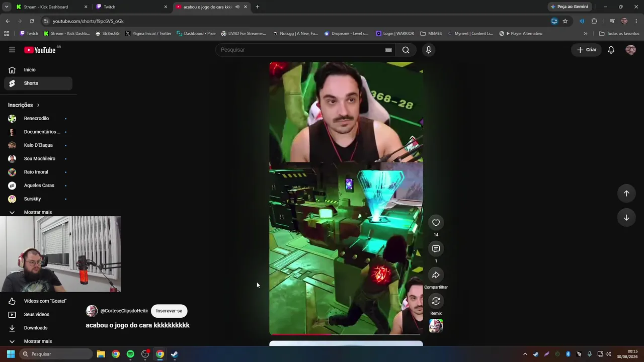The image size is (644, 362).
Task: Seek on the Short's red progress bar
Action: point(346,334)
